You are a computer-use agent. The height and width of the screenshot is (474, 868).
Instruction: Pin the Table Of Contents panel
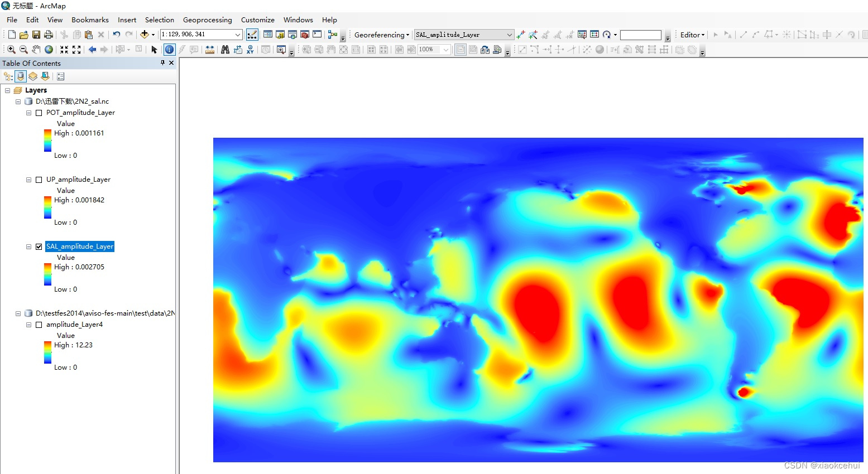point(162,63)
